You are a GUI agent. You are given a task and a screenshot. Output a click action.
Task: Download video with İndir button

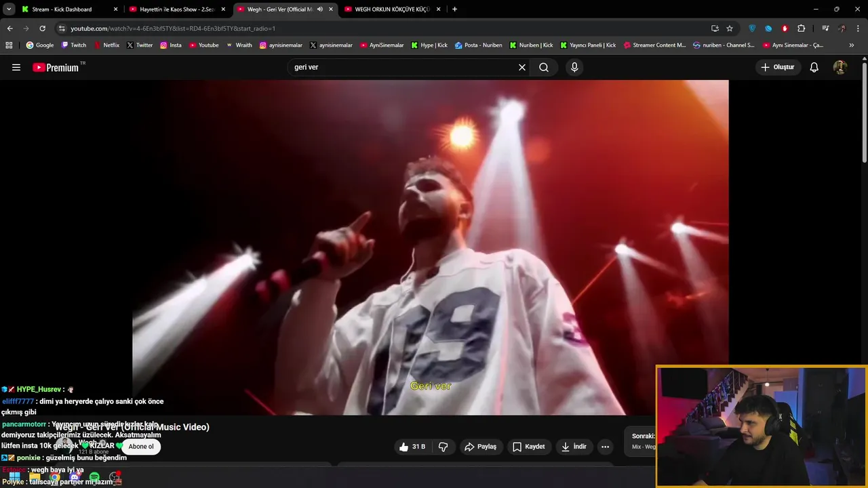click(x=574, y=447)
